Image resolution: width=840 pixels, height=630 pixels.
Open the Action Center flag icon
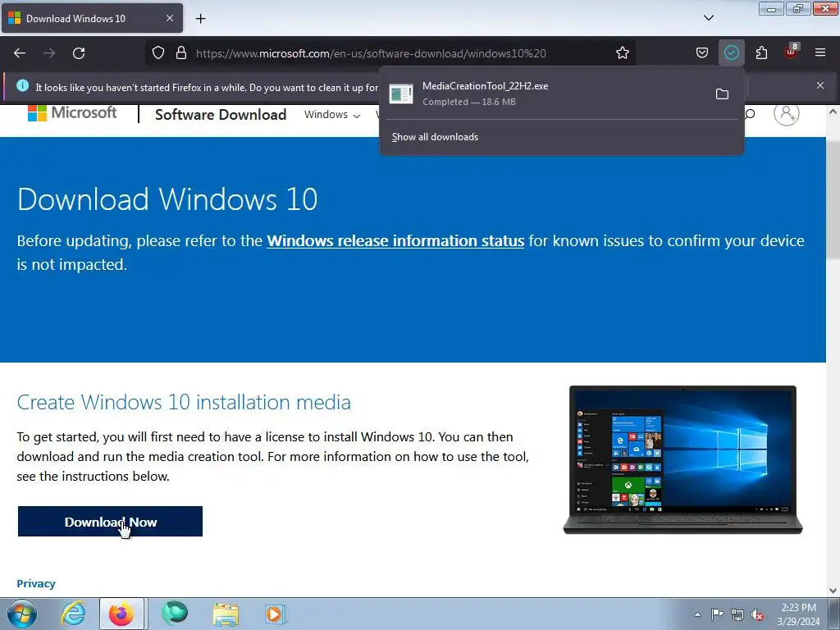click(717, 614)
